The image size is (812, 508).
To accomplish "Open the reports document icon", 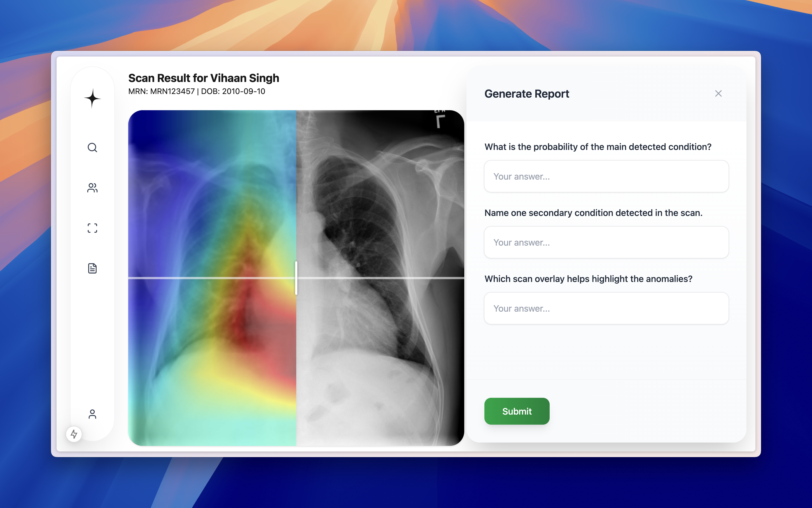I will [x=92, y=268].
